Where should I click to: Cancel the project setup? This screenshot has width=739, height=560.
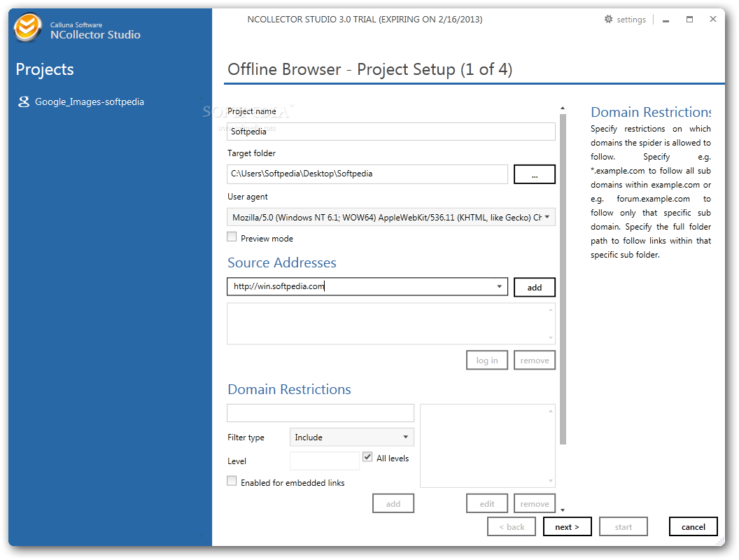(x=694, y=526)
